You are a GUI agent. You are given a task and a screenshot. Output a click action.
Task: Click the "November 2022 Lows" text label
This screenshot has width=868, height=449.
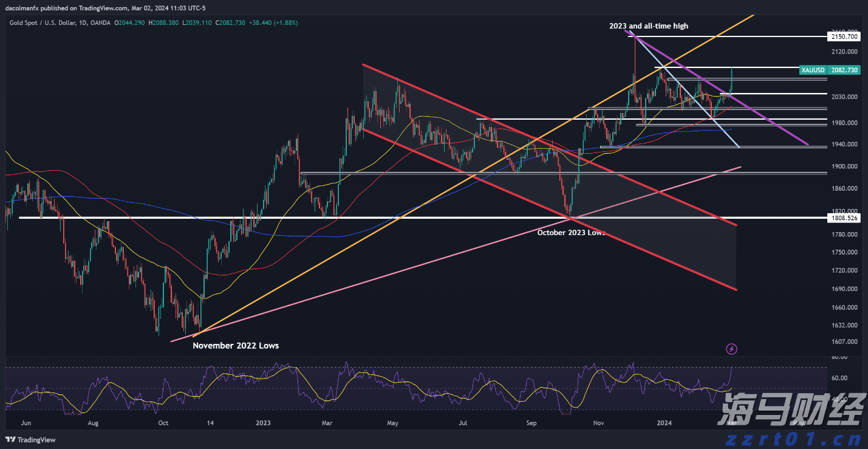click(236, 346)
